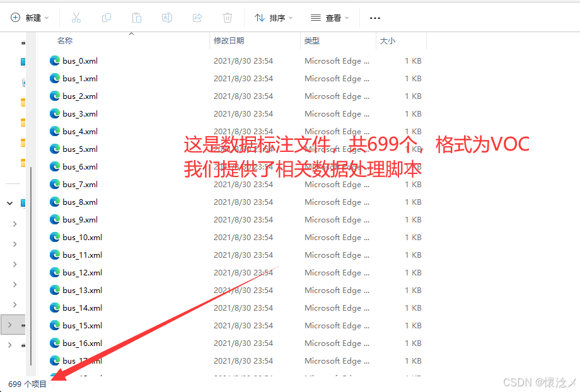
Task: Select the Edge icon of bus_12.xml
Action: [55, 272]
